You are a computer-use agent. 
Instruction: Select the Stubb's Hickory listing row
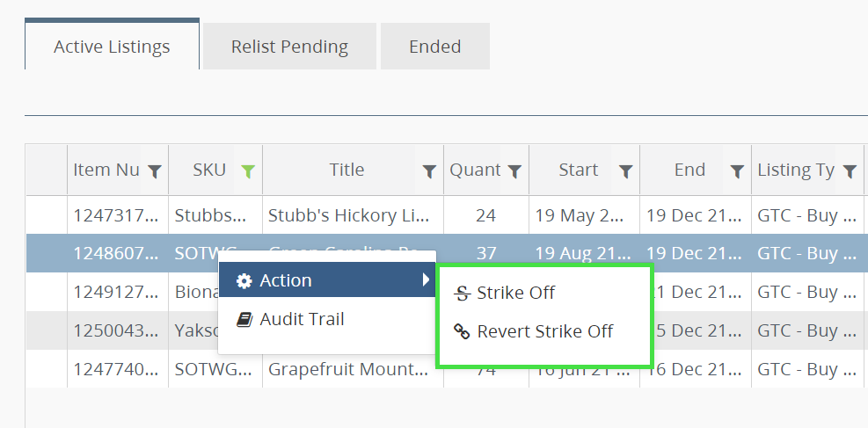point(348,215)
